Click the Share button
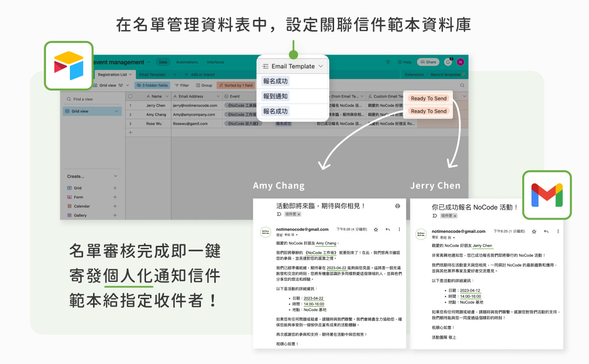The image size is (589, 364). click(428, 62)
